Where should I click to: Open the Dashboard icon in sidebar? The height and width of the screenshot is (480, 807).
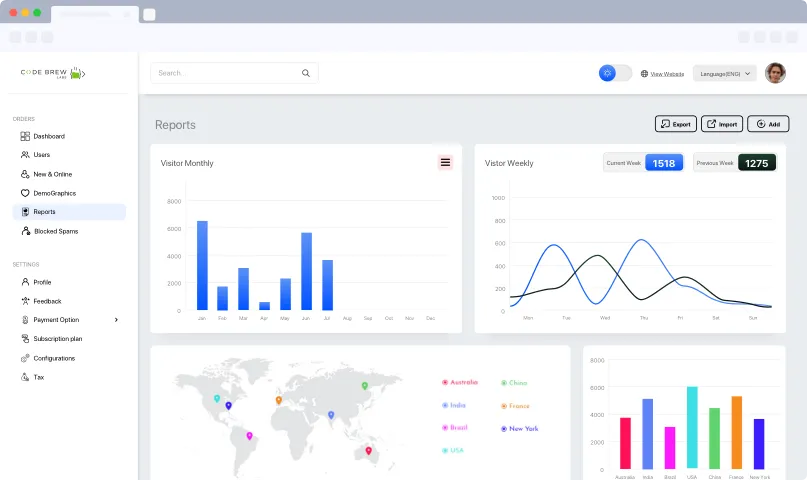25,136
